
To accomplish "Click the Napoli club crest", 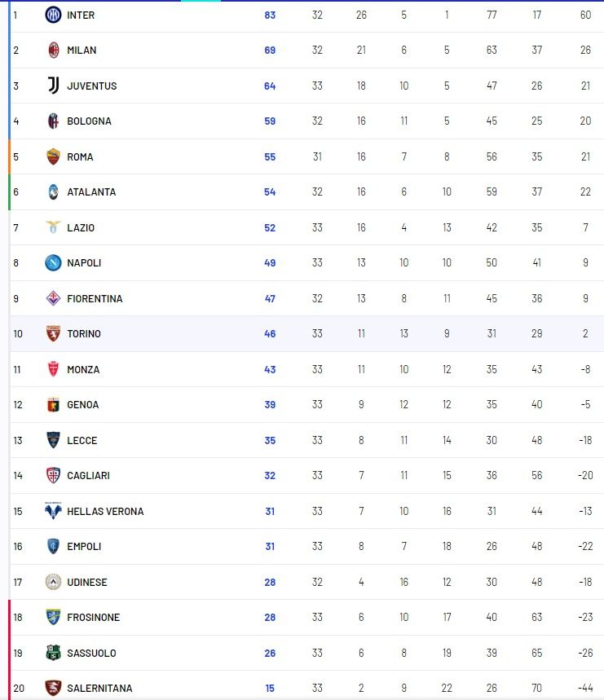I will point(53,262).
